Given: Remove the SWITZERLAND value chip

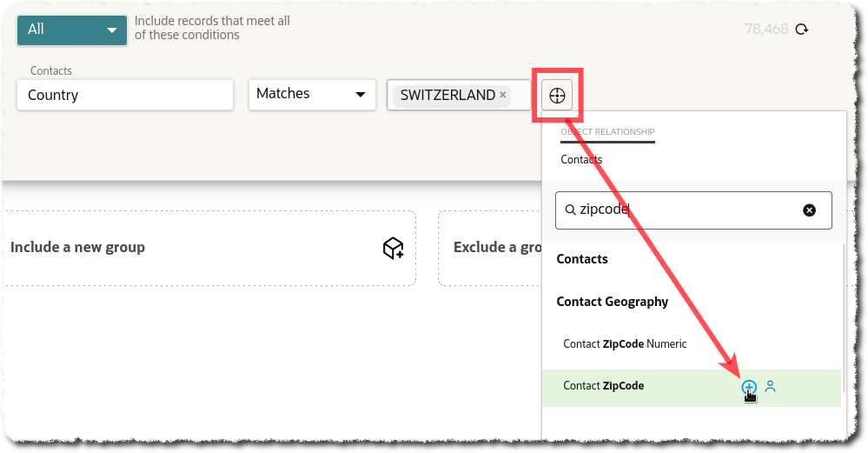Looking at the screenshot, I should tap(503, 95).
